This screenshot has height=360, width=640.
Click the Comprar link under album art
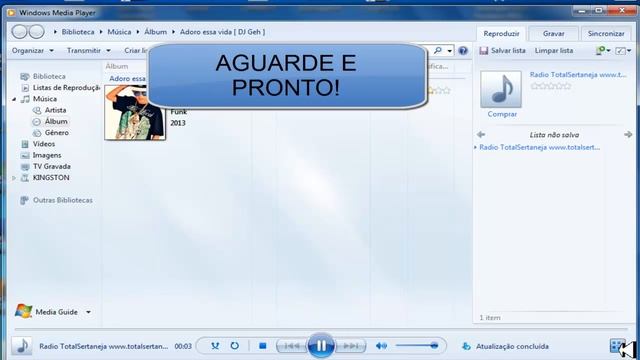point(502,114)
